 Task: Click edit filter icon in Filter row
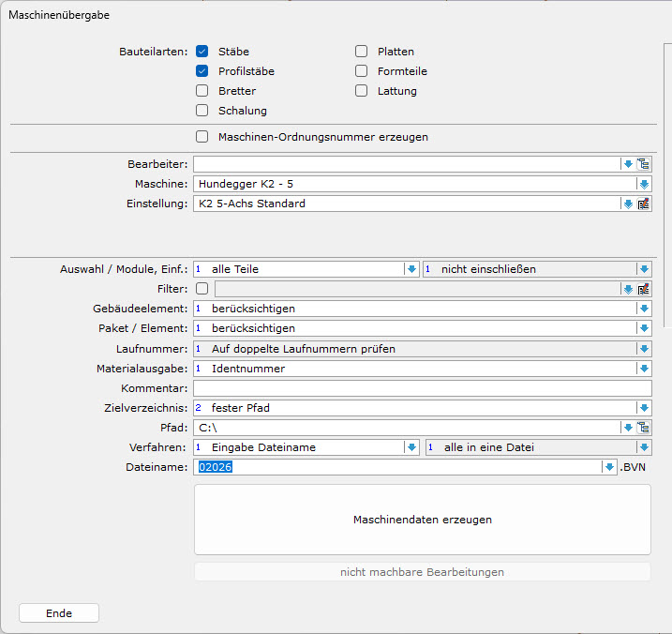tap(644, 289)
